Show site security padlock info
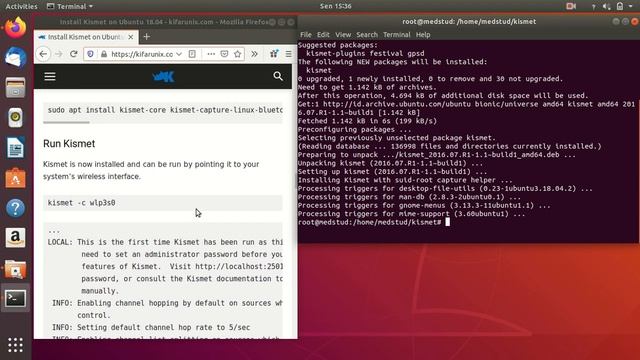The width and height of the screenshot is (640, 360). click(104, 54)
